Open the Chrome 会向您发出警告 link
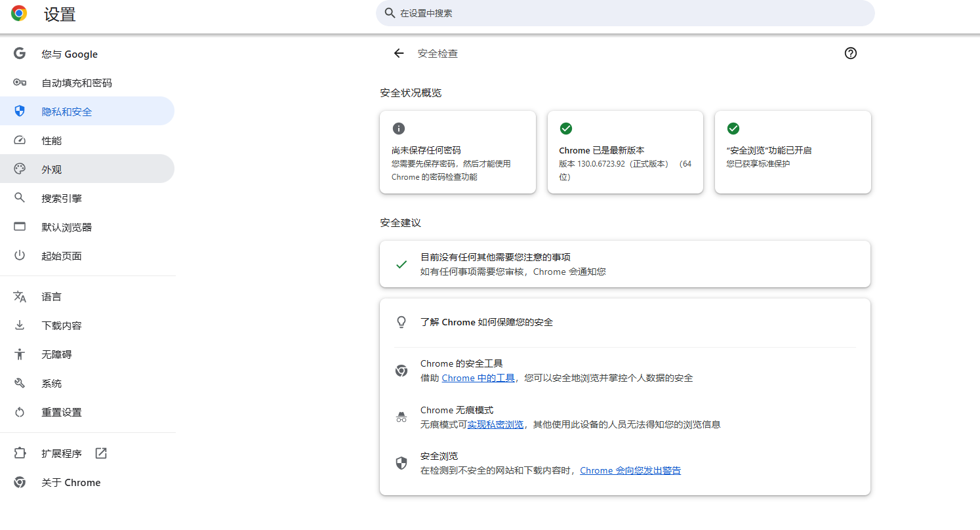Viewport: 980px width, 530px height. click(x=630, y=470)
